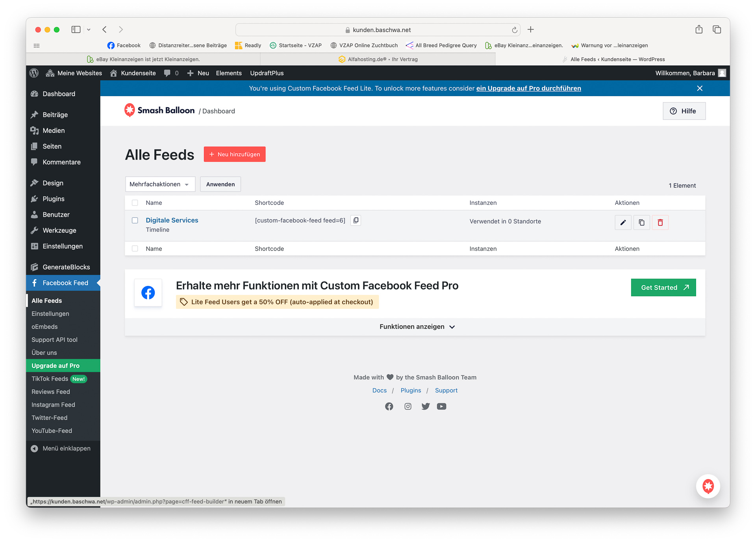Open the YouTube icon in footer
756x542 pixels.
click(441, 406)
